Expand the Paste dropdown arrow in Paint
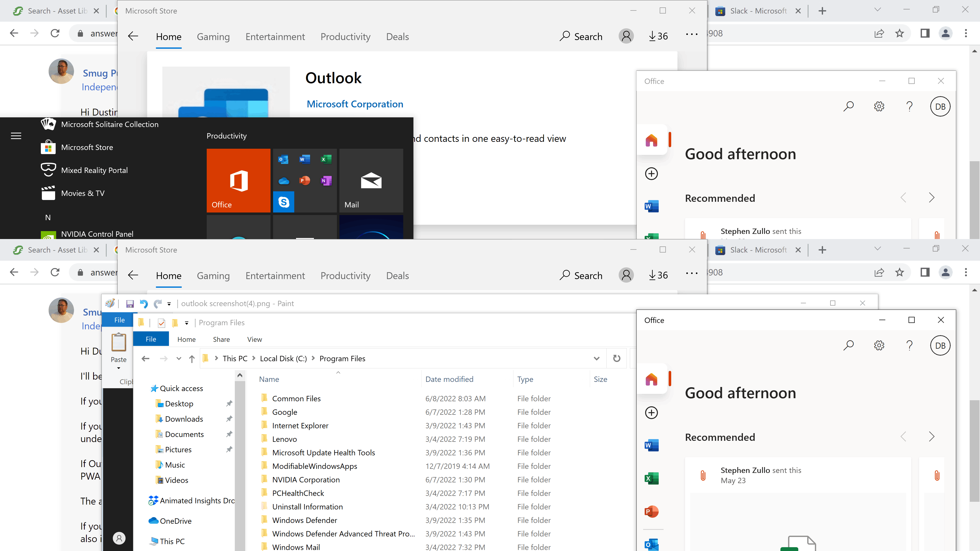980x551 pixels. click(119, 368)
